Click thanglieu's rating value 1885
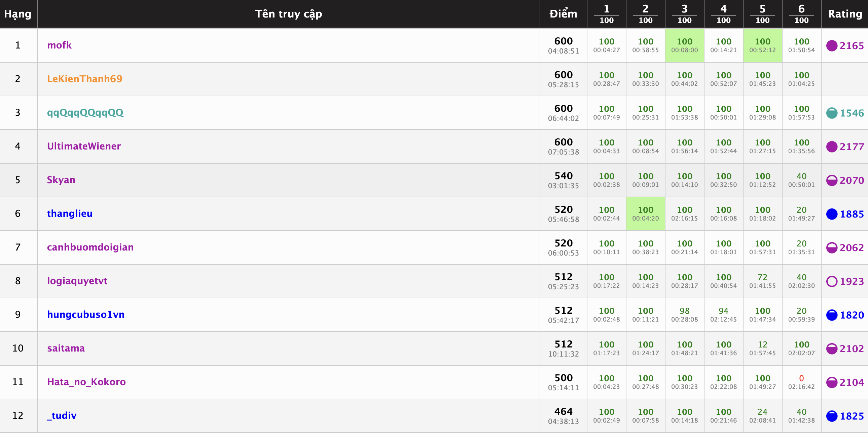Screen dimensions: 868x433 (x=852, y=214)
